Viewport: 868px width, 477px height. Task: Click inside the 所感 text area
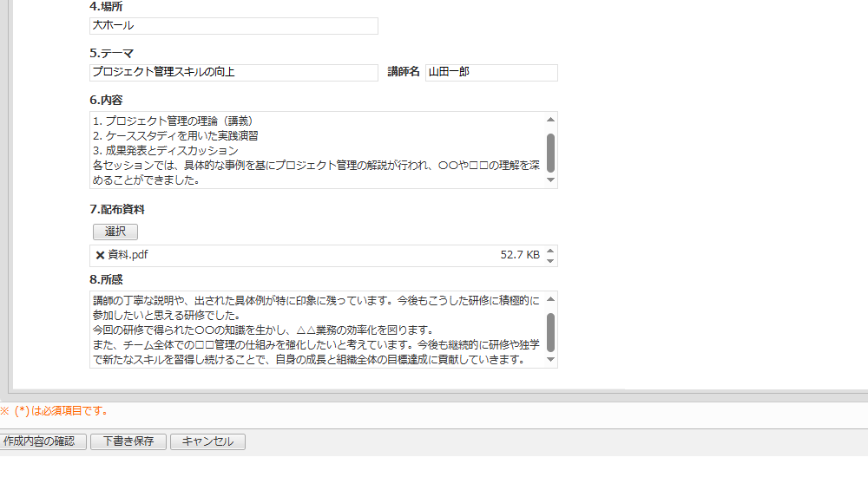tap(317, 330)
